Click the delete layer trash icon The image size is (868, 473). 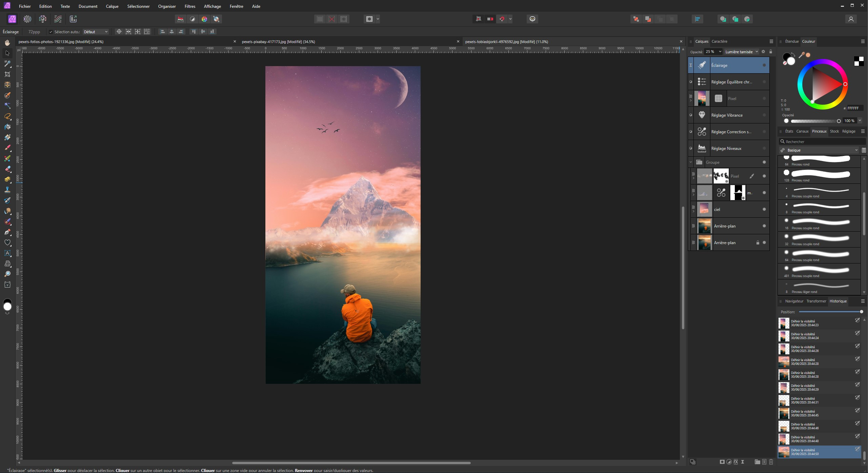pos(771,462)
